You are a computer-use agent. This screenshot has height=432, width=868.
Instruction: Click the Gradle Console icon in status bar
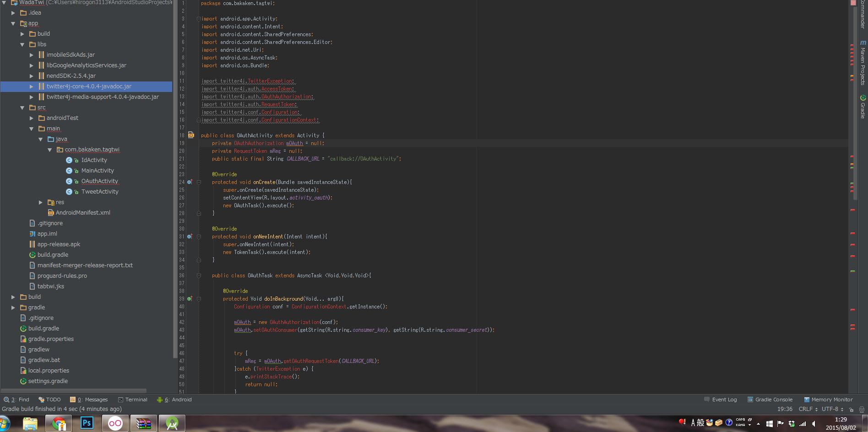tap(749, 399)
